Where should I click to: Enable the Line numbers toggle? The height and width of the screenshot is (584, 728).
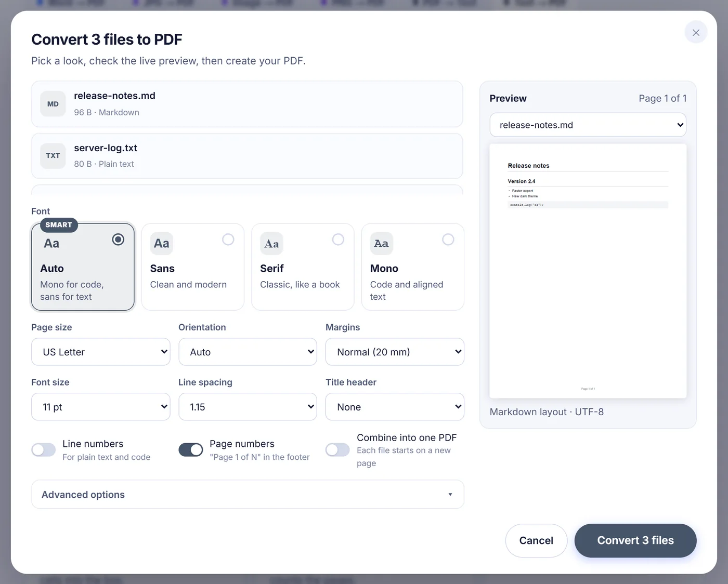point(44,450)
